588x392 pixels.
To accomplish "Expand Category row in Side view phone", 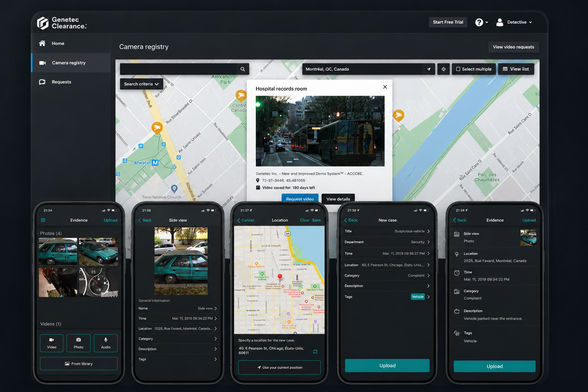I will [178, 339].
